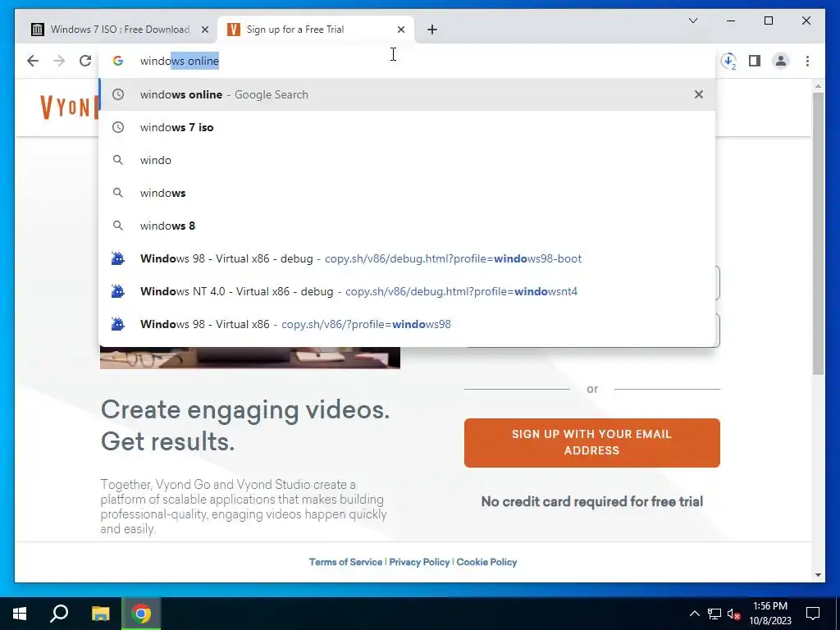Open the taskbar search icon
Image resolution: width=840 pixels, height=630 pixels.
click(x=59, y=614)
